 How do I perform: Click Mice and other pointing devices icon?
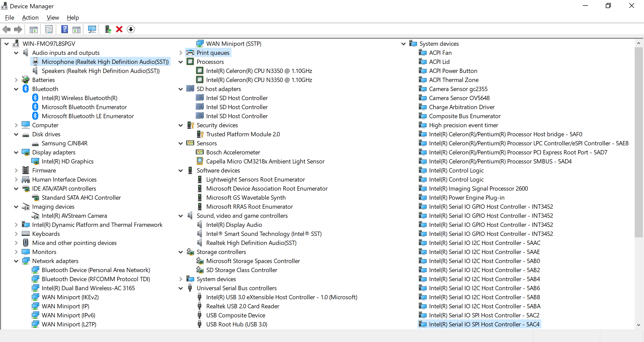[x=26, y=243]
